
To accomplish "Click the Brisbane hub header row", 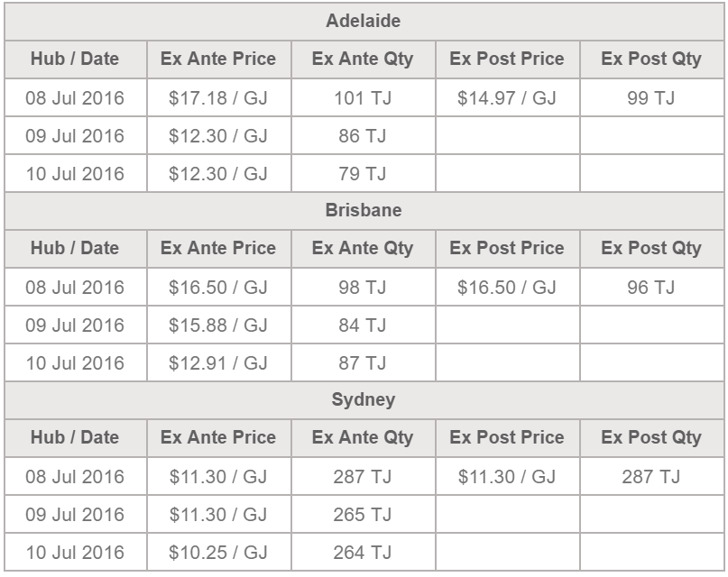I will (x=364, y=210).
